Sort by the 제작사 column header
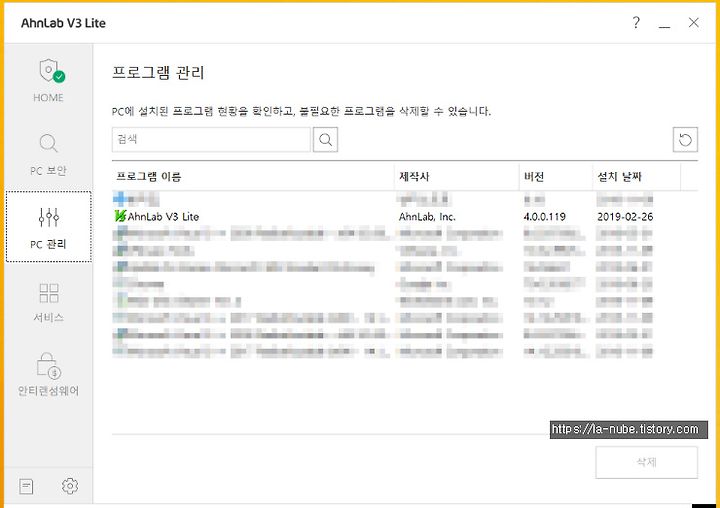Screen dimensions: 720x508 456,176
